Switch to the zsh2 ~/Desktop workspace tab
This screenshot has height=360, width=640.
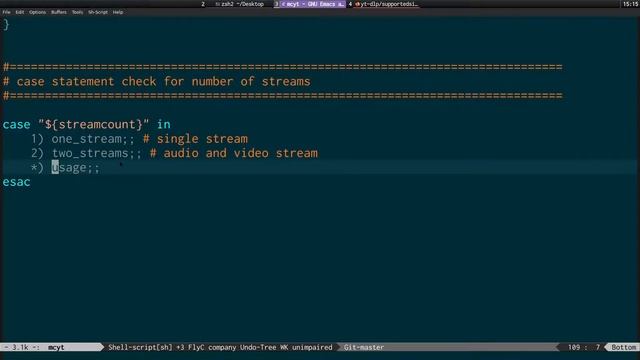(240, 4)
